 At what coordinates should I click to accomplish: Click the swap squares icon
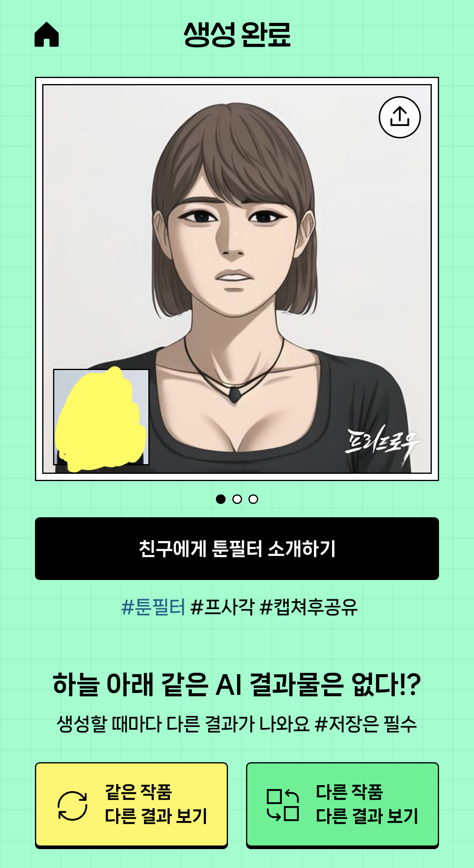coord(283,805)
